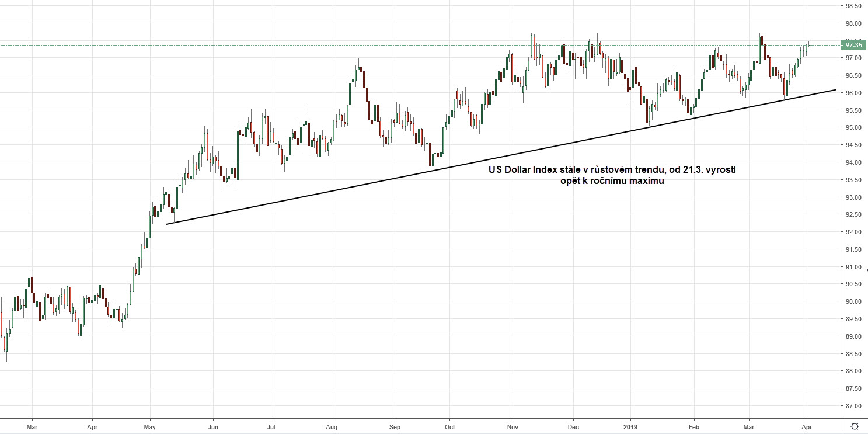Viewport: 868px width, 434px height.
Task: Click the Oct label on time axis
Action: pyautogui.click(x=449, y=426)
